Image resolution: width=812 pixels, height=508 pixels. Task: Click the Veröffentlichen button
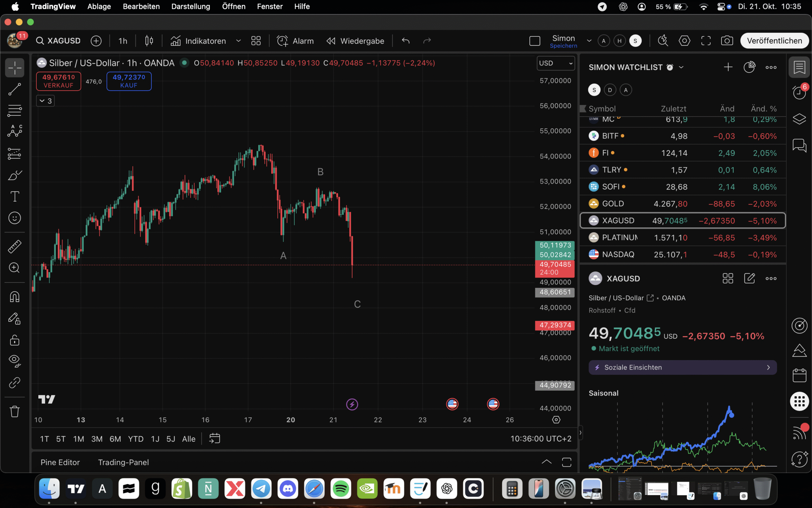click(x=774, y=41)
